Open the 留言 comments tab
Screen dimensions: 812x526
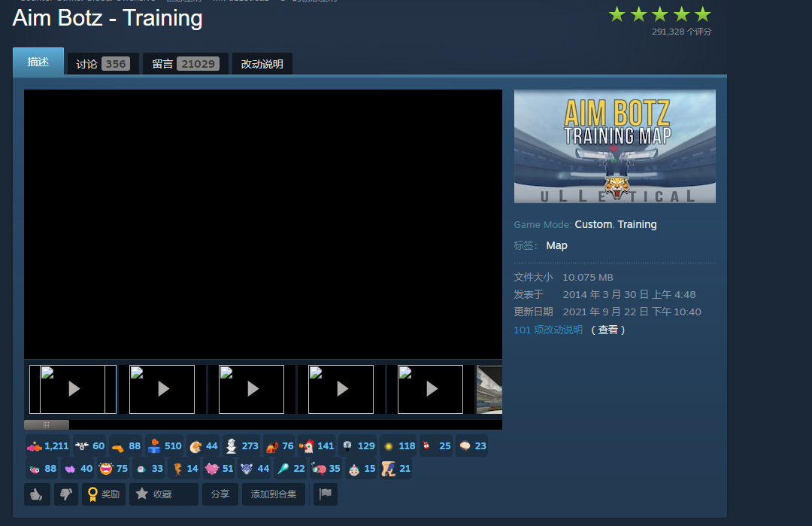(x=186, y=64)
